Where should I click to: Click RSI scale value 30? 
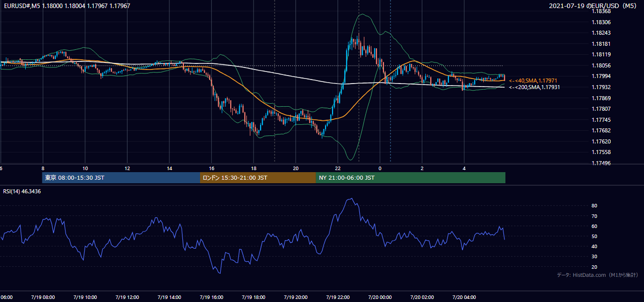click(594, 257)
